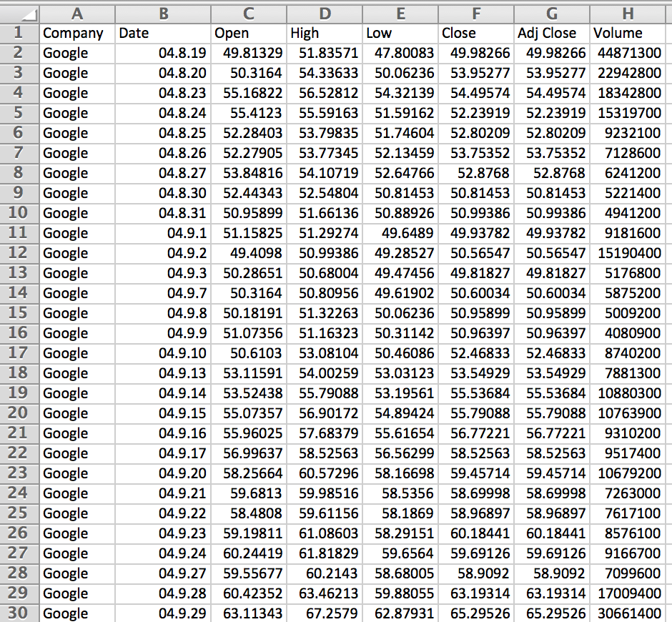Select High value 53.77345
Viewport: 672px width, 622px height.
(x=325, y=153)
